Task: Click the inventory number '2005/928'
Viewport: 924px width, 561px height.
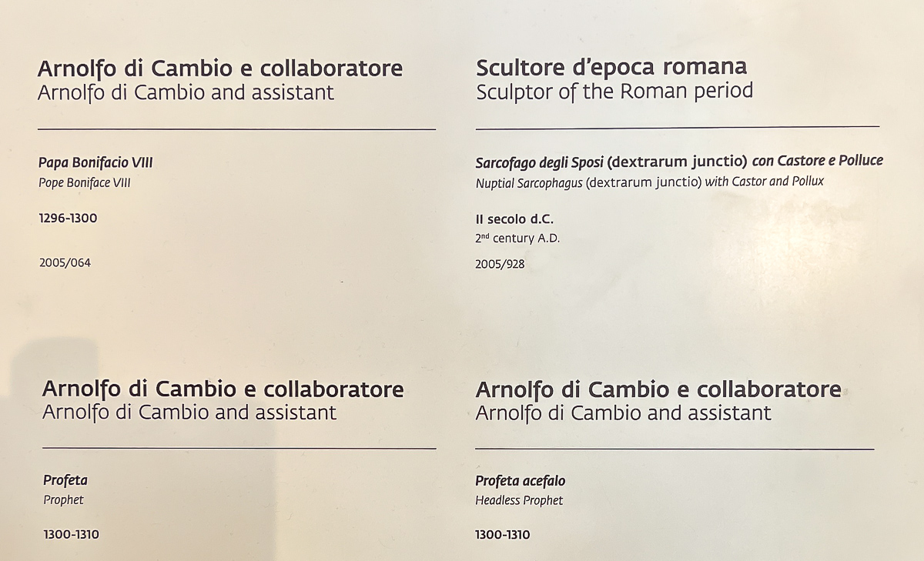Action: 500,265
